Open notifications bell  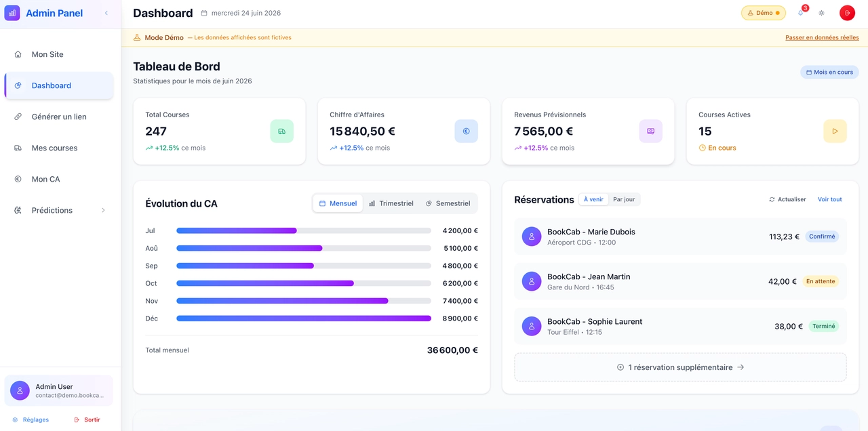coord(800,13)
